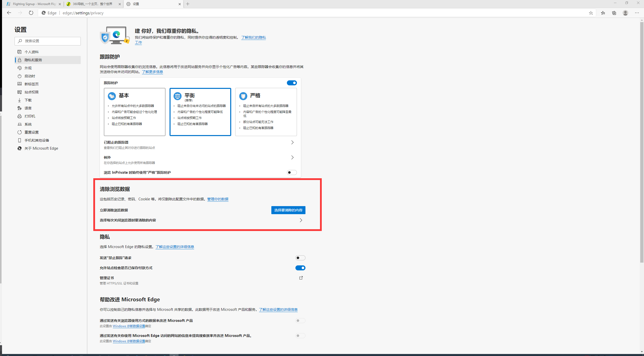The height and width of the screenshot is (356, 644).
Task: Open the 管理你的数据 link
Action: 217,199
